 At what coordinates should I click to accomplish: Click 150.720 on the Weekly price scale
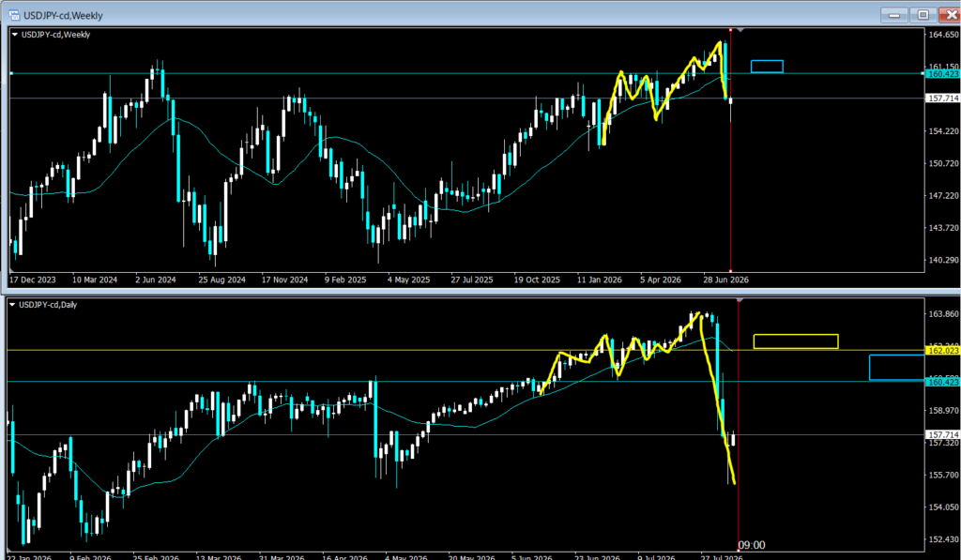[x=943, y=163]
